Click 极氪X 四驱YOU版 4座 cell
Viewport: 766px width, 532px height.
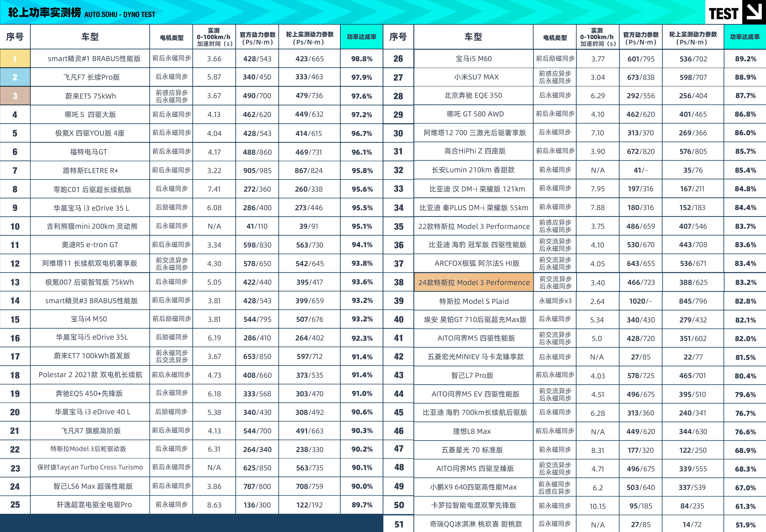[x=90, y=133]
